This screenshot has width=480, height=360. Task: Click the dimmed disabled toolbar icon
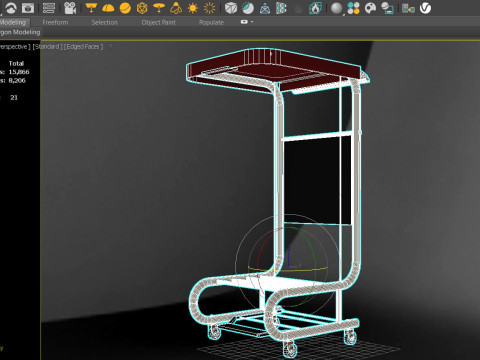[299, 8]
